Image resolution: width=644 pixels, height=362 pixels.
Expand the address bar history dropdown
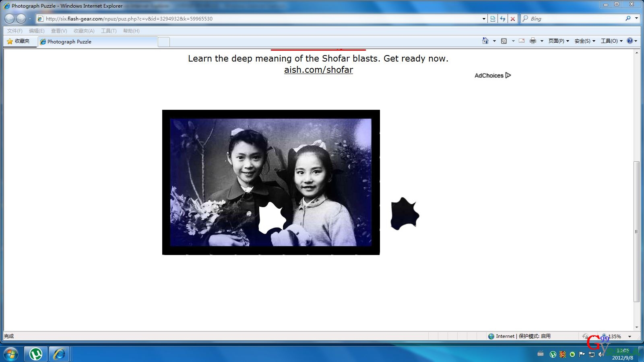pos(484,19)
